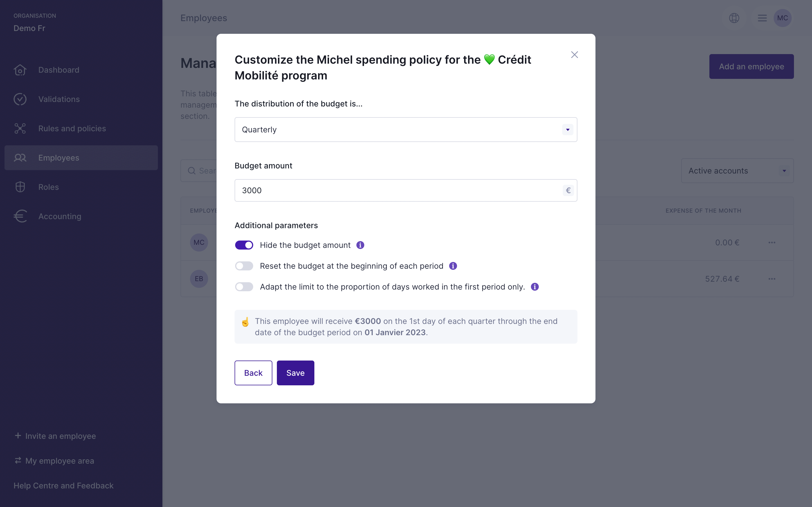Disable the Hide the budget amount toggle
The width and height of the screenshot is (812, 507).
tap(244, 245)
